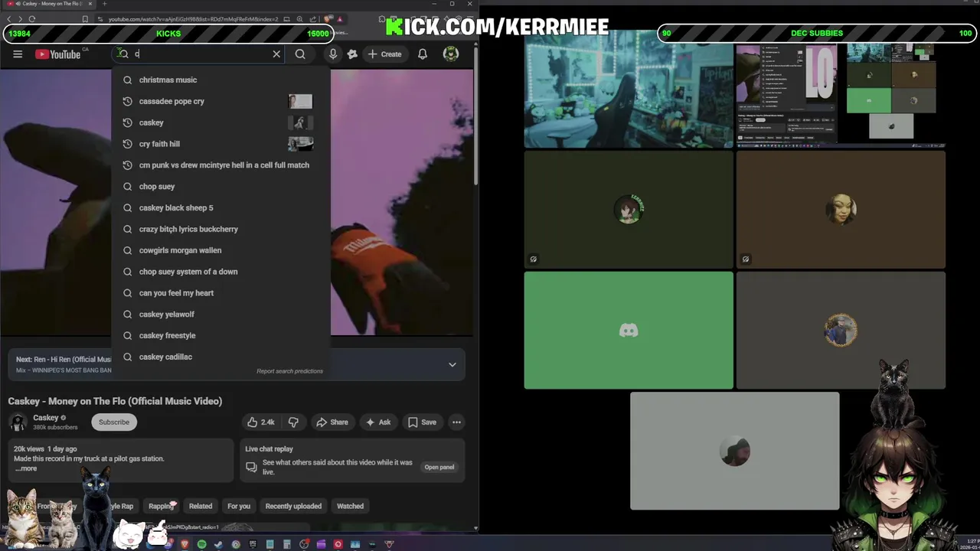The height and width of the screenshot is (551, 980).
Task: Click the page vertical scrollbar
Action: point(475,115)
